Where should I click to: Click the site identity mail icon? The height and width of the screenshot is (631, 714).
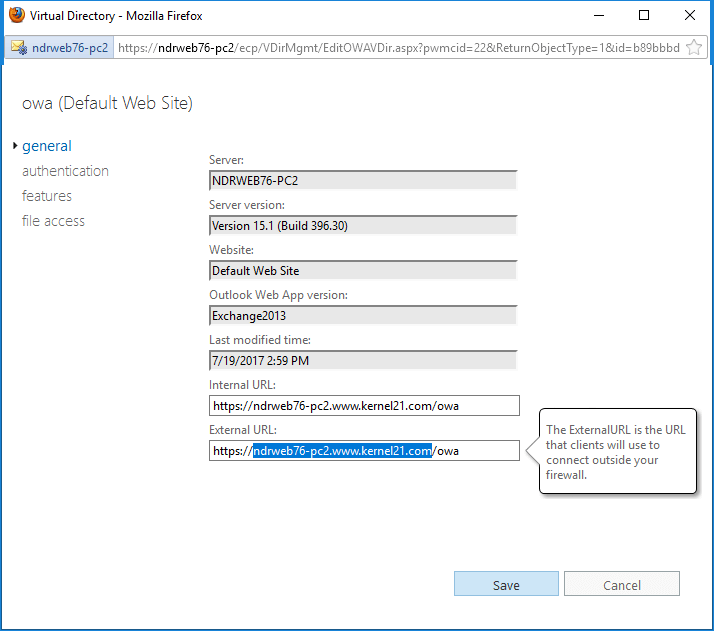pos(19,47)
